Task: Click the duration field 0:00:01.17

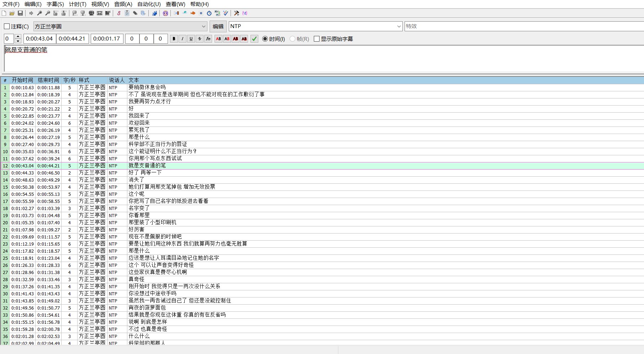Action: (x=107, y=39)
